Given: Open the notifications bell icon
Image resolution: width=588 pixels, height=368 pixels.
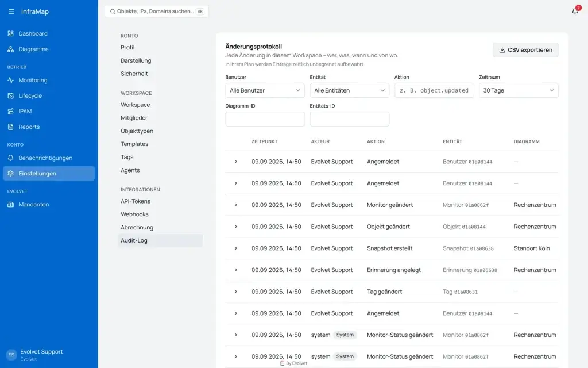Looking at the screenshot, I should coord(574,11).
